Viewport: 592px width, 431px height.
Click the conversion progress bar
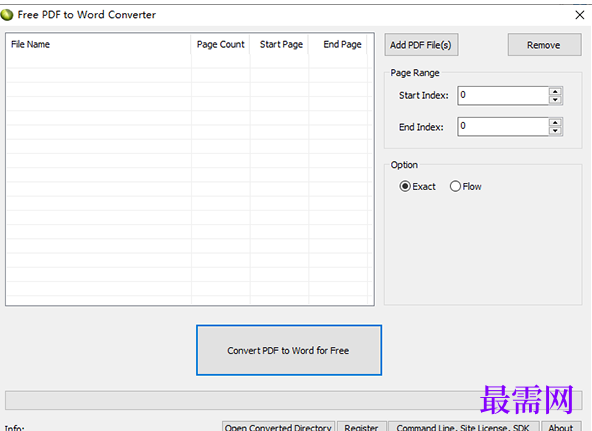pos(294,400)
